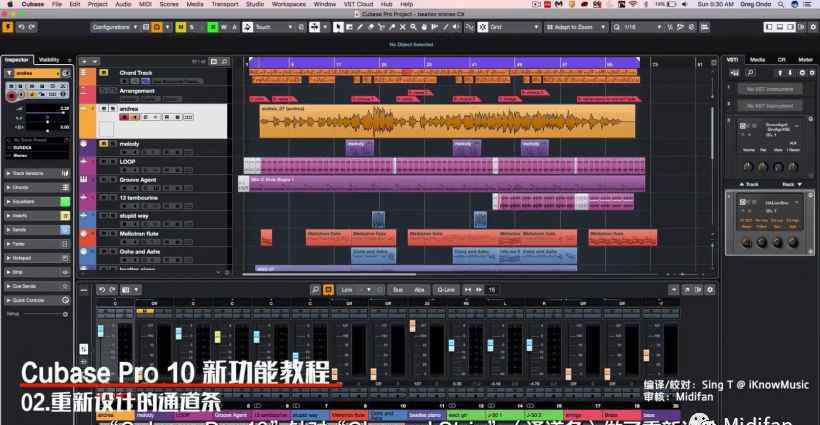Image resolution: width=820 pixels, height=425 pixels.
Task: Open the Project menu
Action: [97, 4]
